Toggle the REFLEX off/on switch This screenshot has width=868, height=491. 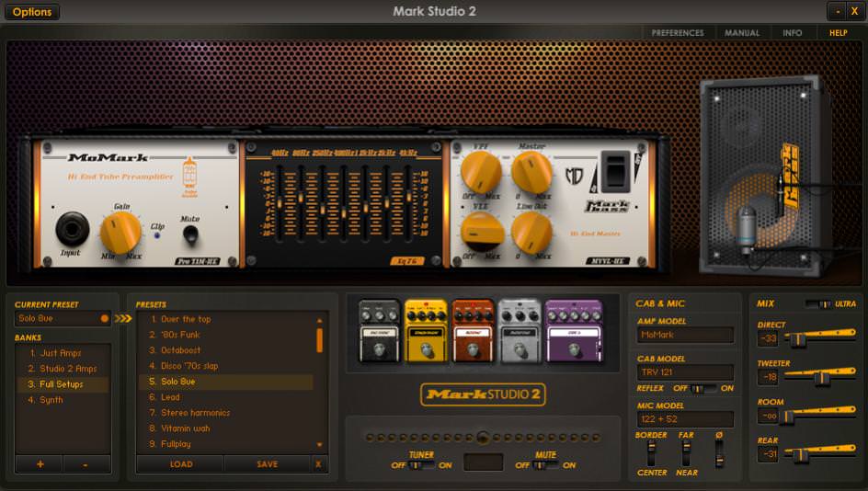click(703, 388)
